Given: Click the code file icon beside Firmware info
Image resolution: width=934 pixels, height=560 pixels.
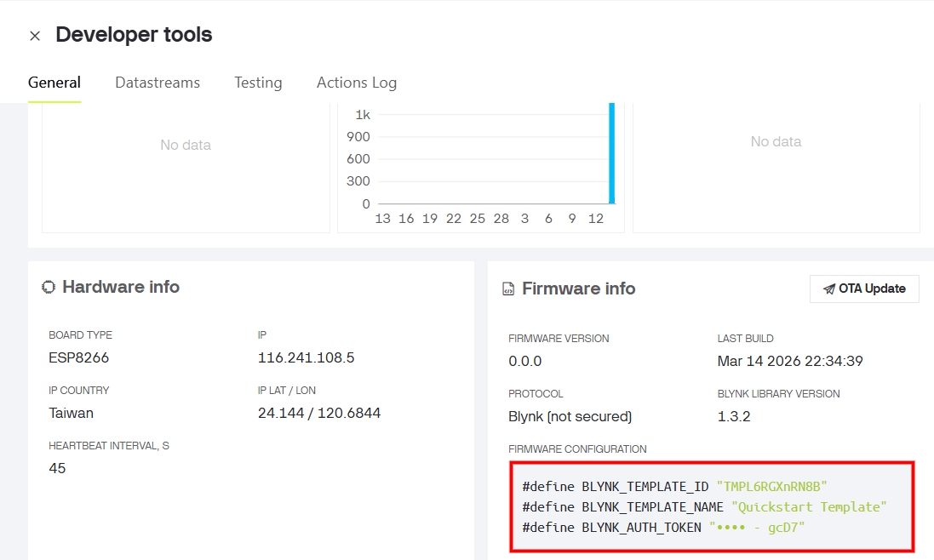Looking at the screenshot, I should coord(508,289).
